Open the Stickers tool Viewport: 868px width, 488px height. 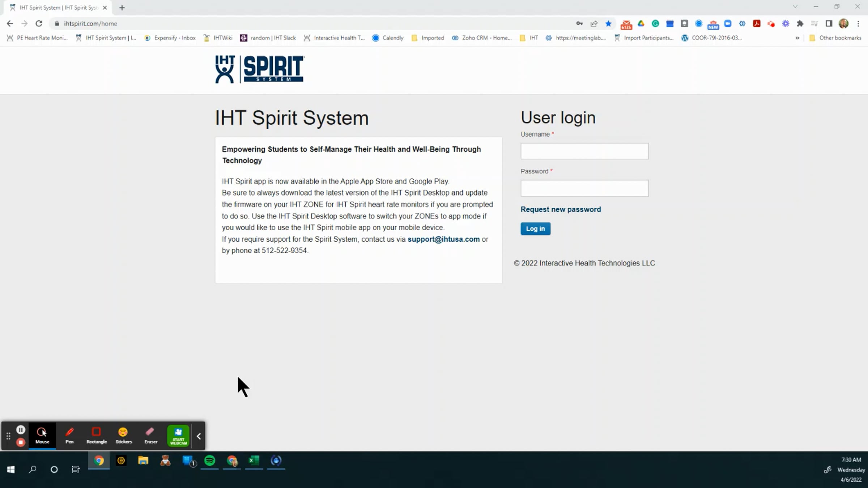point(123,435)
